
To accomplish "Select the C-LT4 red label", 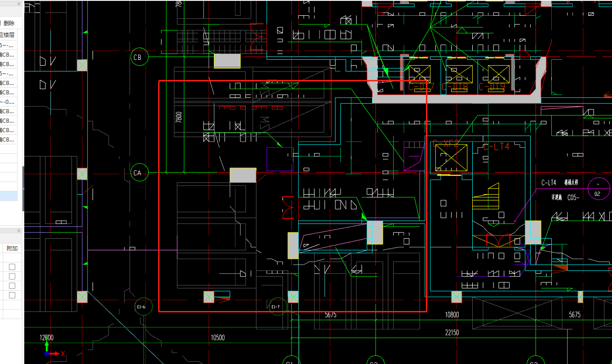I will (x=496, y=146).
